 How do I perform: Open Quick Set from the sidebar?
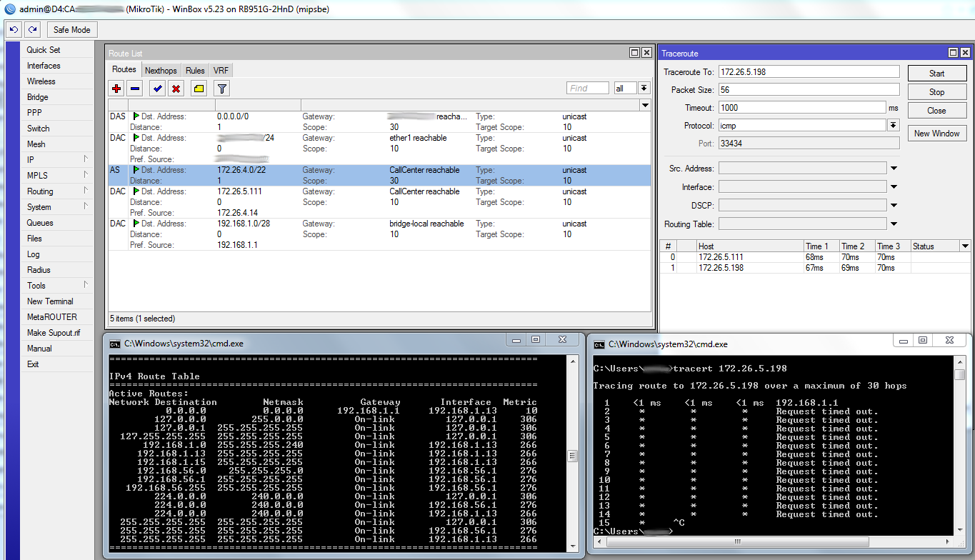[x=59, y=50]
